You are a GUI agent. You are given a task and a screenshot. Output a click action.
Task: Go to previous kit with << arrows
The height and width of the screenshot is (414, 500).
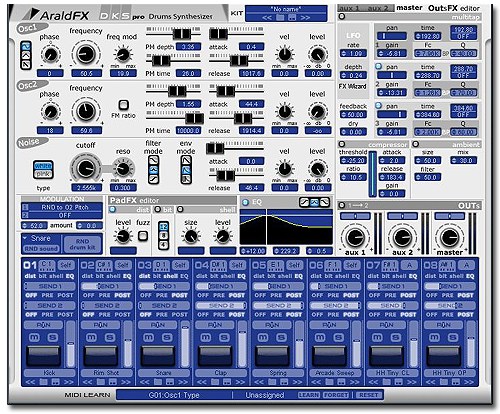click(x=267, y=18)
